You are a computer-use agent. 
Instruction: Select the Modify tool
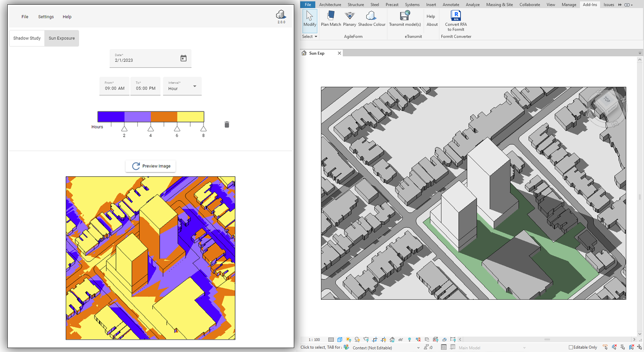[310, 19]
